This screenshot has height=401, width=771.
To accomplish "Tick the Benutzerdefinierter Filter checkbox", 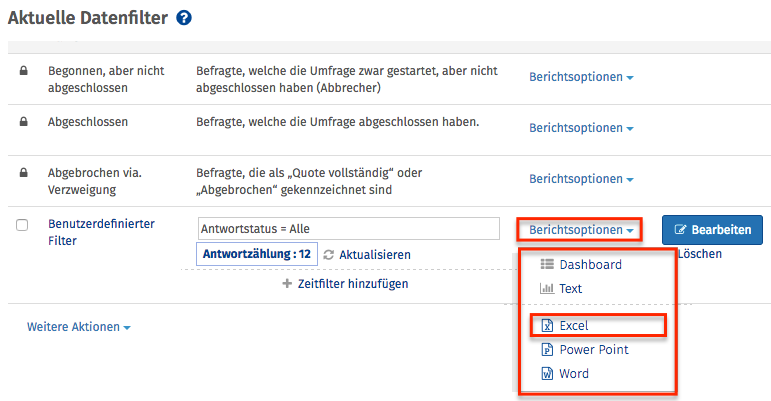I will (x=23, y=225).
